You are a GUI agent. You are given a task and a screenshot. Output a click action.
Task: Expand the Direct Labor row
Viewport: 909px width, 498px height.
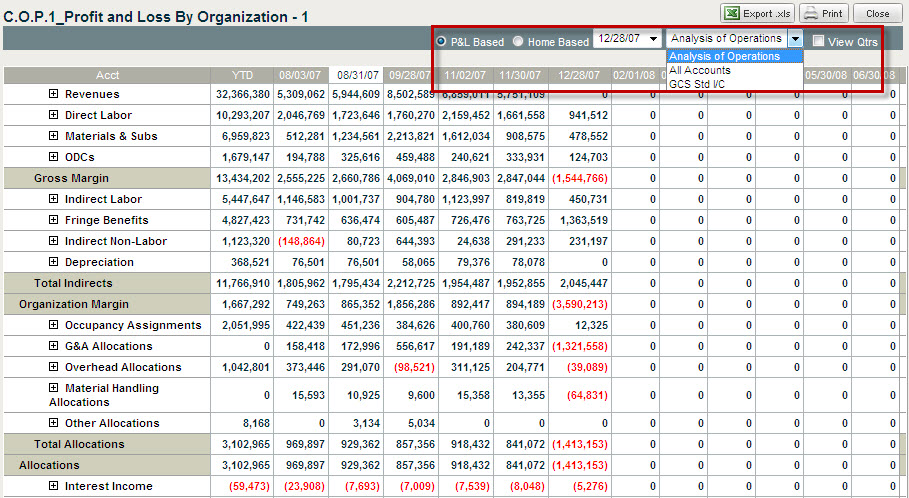(x=54, y=115)
